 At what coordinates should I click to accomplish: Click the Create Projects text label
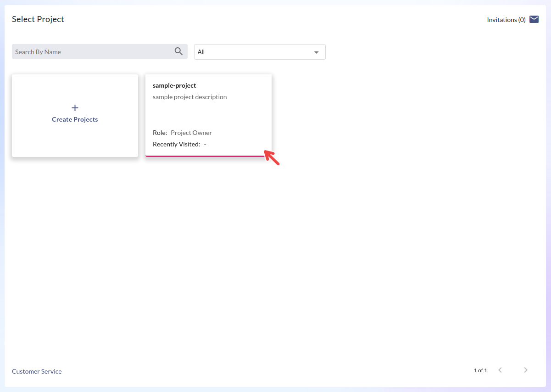coord(75,119)
